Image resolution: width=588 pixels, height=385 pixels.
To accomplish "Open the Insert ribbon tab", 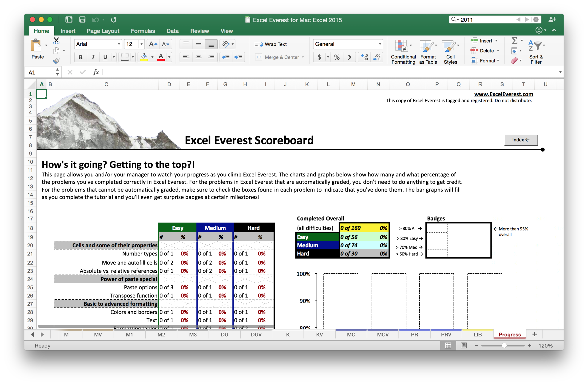I will pyautogui.click(x=68, y=31).
